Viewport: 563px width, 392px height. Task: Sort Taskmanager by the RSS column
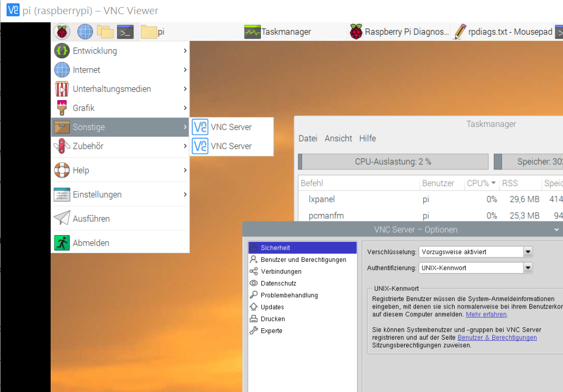click(x=521, y=183)
